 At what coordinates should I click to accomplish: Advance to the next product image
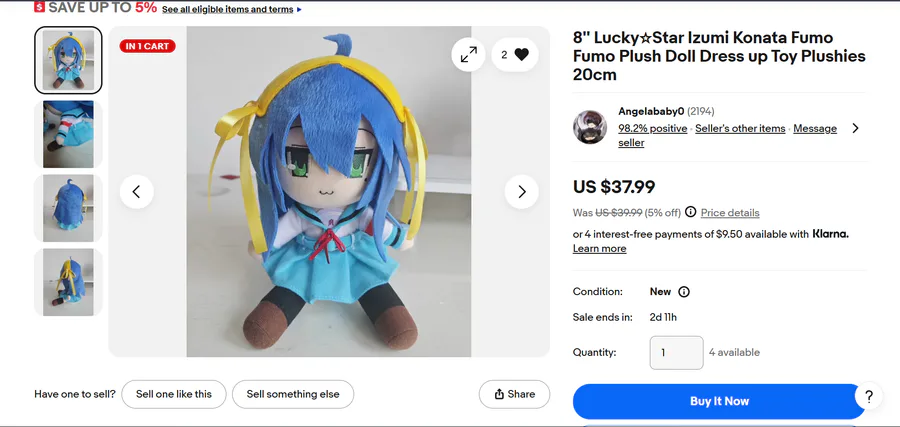click(x=521, y=191)
